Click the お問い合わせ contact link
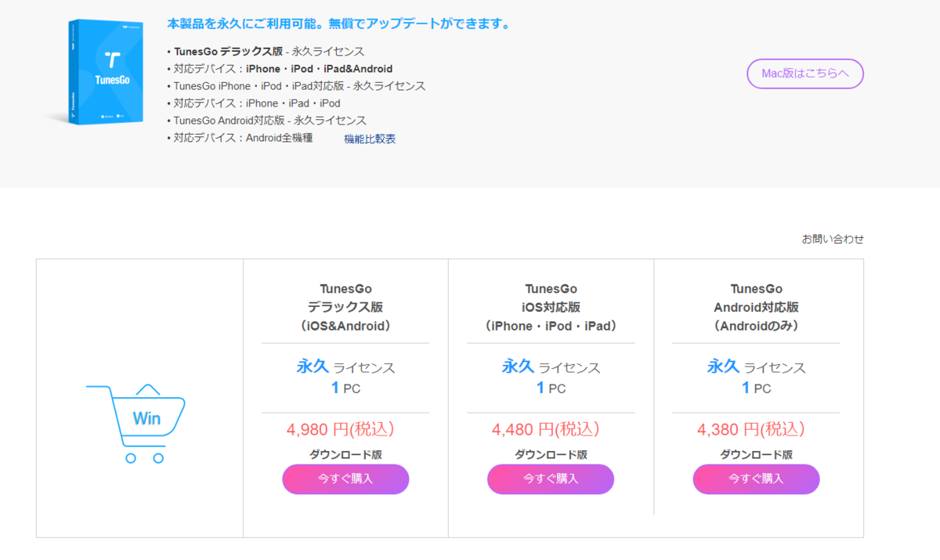The width and height of the screenshot is (940, 560). [x=833, y=238]
